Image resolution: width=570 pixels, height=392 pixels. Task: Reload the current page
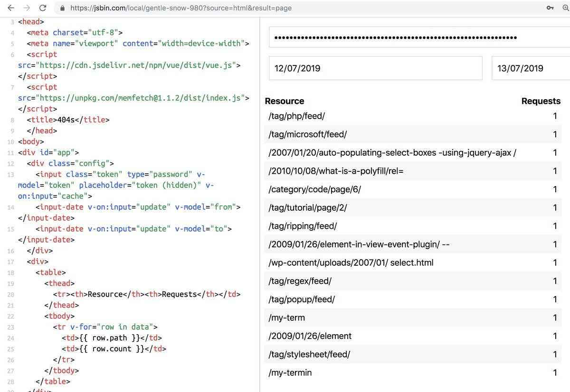coord(43,8)
